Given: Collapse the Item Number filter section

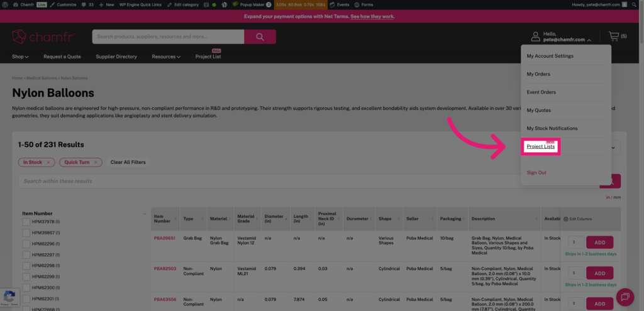Looking at the screenshot, I should point(144,214).
